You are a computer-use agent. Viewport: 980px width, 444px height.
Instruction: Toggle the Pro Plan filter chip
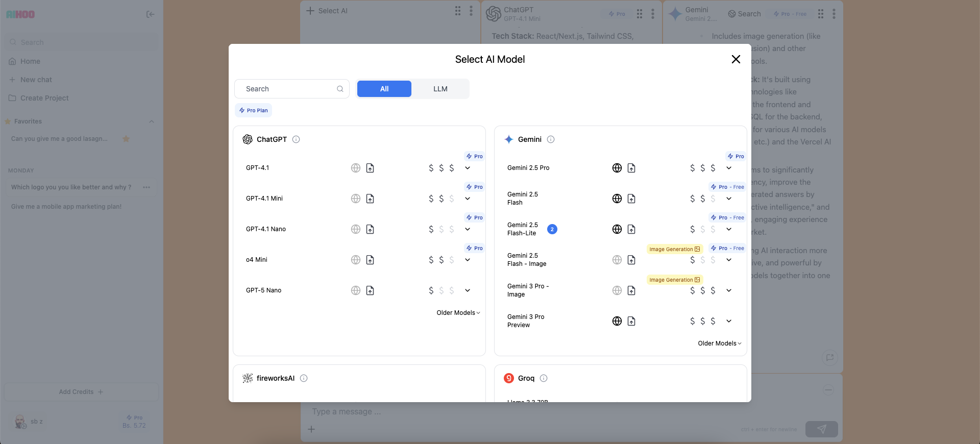pos(254,110)
